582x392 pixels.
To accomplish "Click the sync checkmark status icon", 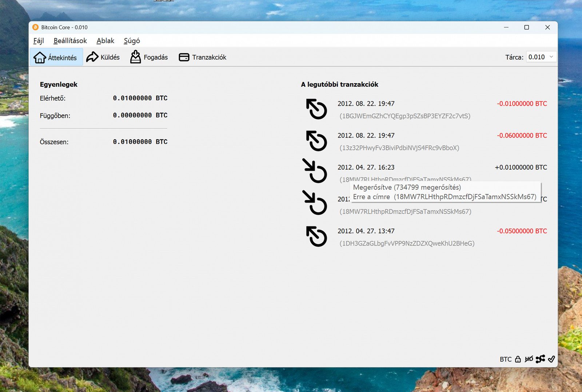I will pos(551,359).
